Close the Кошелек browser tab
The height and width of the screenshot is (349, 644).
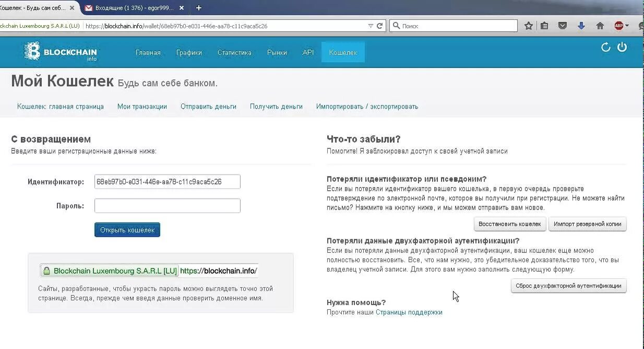(x=72, y=8)
